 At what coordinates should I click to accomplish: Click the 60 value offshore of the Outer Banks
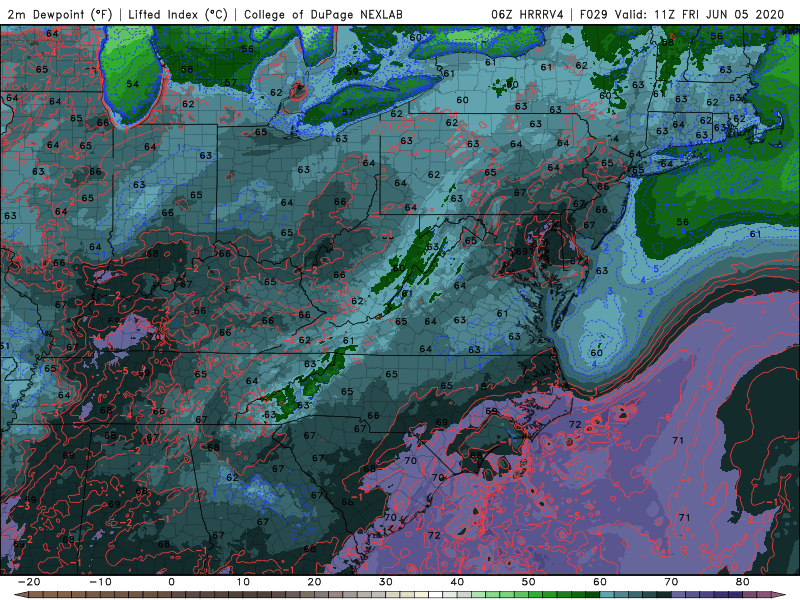pos(596,353)
